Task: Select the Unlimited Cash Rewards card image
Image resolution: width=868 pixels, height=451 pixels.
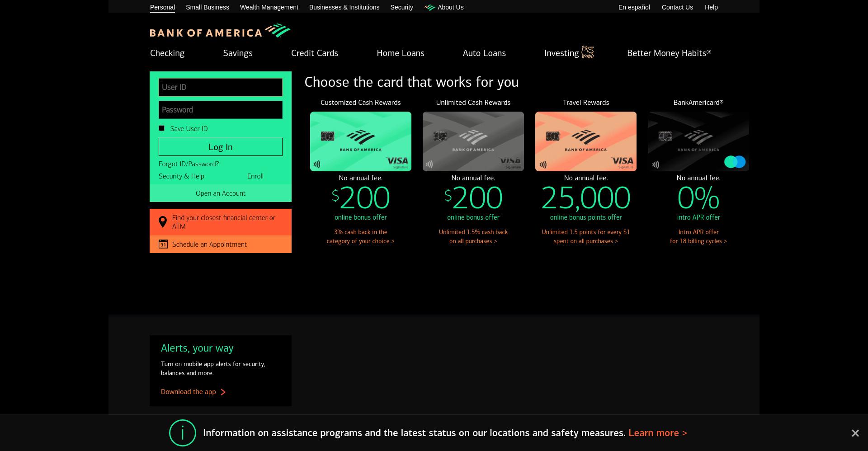Action: (473, 141)
